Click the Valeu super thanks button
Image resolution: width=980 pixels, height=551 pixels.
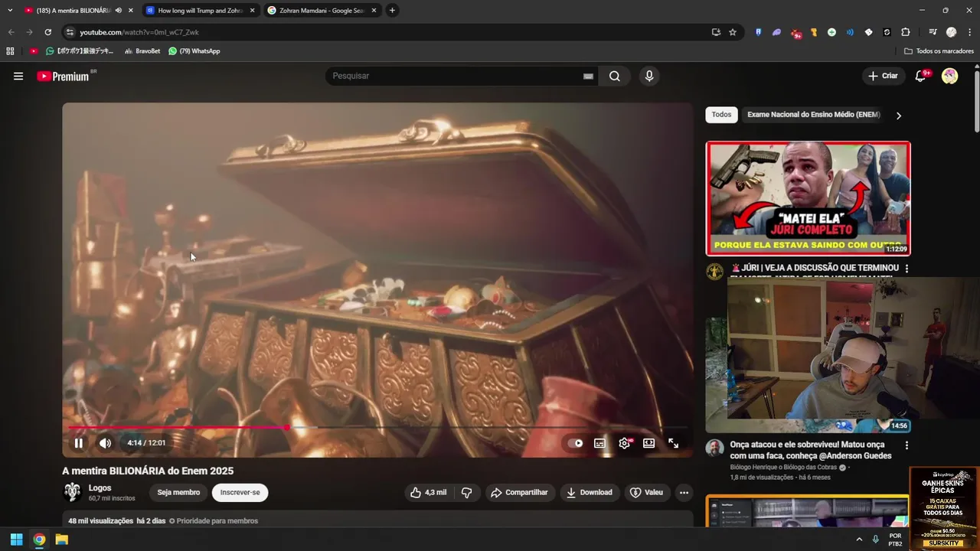click(646, 492)
